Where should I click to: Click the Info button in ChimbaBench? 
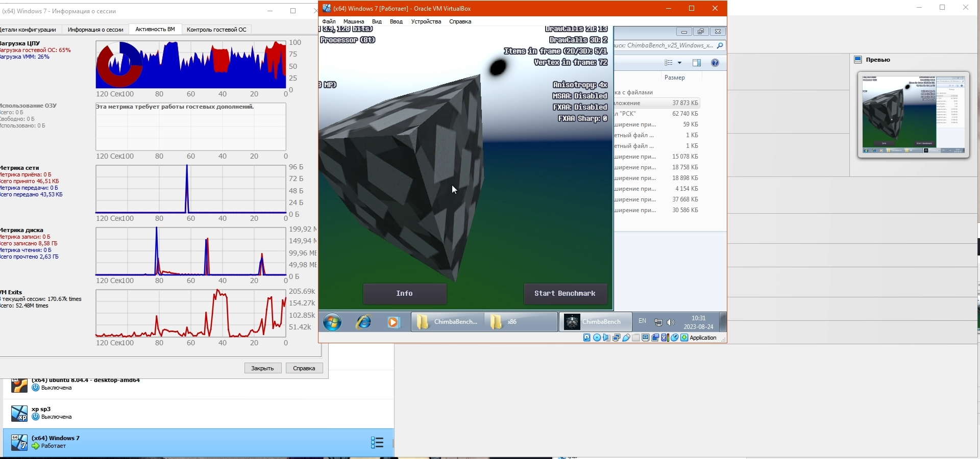point(405,294)
